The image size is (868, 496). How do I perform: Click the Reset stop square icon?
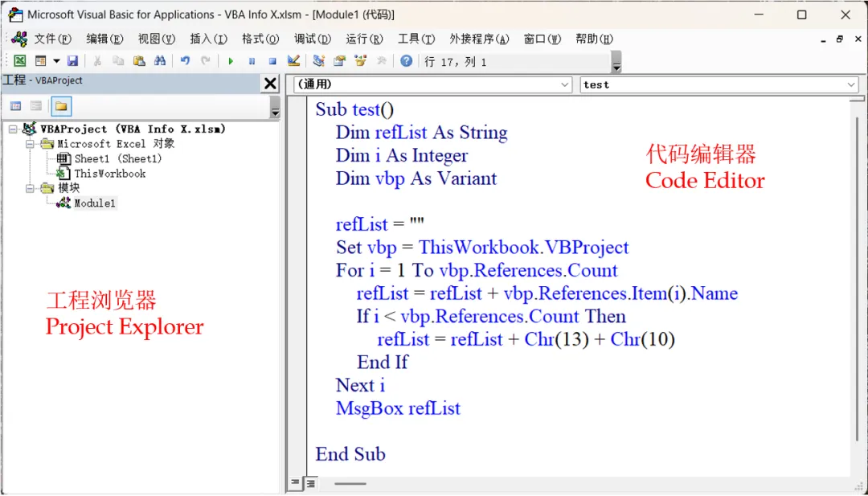[x=272, y=61]
